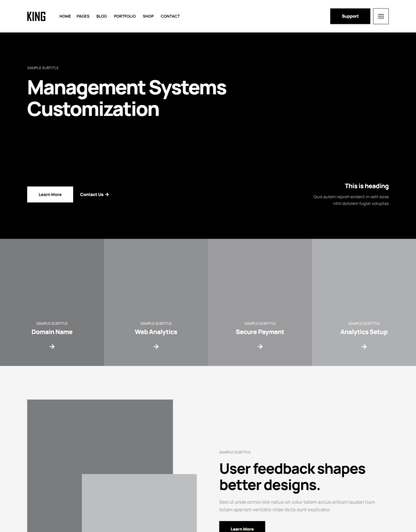
Task: Click the arrow under Secure Payment
Action: pos(260,347)
